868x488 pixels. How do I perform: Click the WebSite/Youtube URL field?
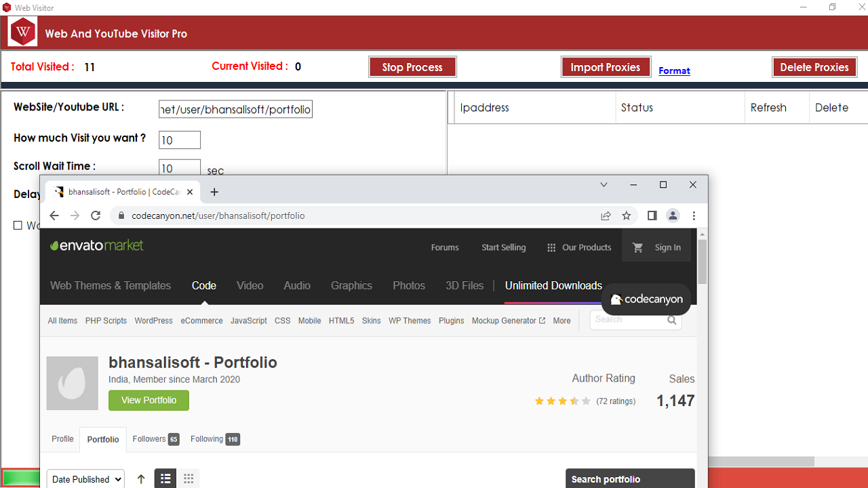(235, 109)
